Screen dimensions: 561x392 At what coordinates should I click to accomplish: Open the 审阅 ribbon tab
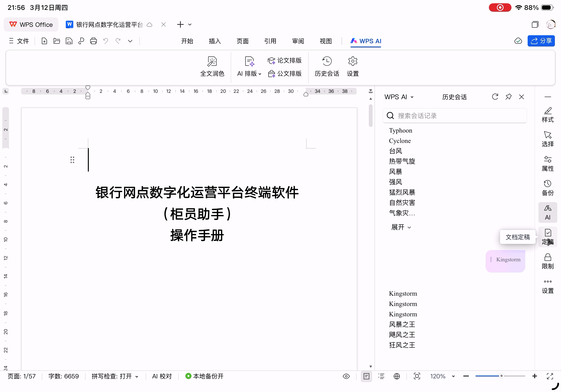[298, 41]
